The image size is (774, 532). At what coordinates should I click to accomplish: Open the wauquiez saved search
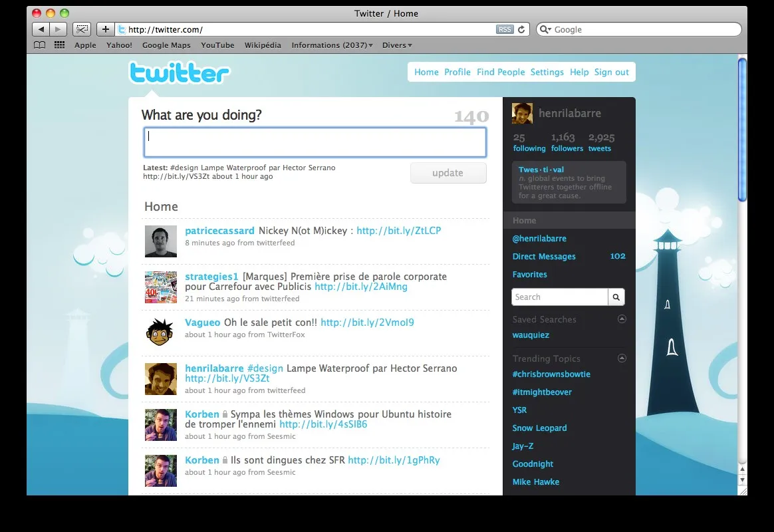(x=531, y=334)
